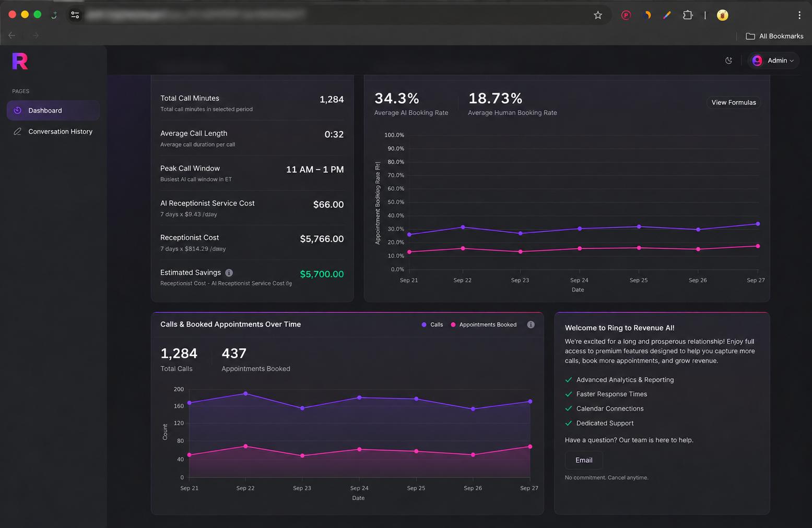Click info icon next to Estimated Savings
The height and width of the screenshot is (528, 812).
pyautogui.click(x=229, y=273)
